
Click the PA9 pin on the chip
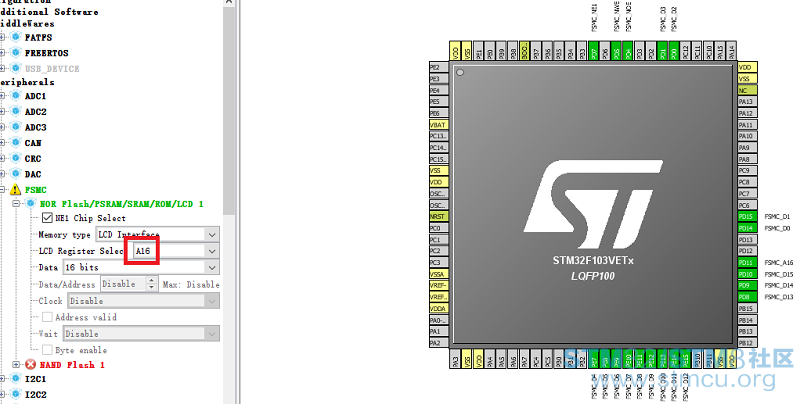click(x=747, y=147)
